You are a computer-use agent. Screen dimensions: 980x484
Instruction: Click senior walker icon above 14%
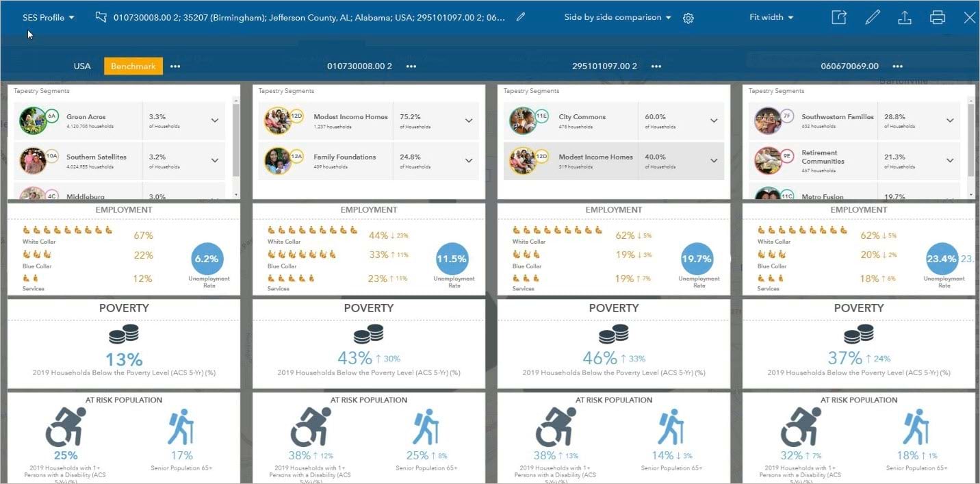pyautogui.click(x=671, y=427)
